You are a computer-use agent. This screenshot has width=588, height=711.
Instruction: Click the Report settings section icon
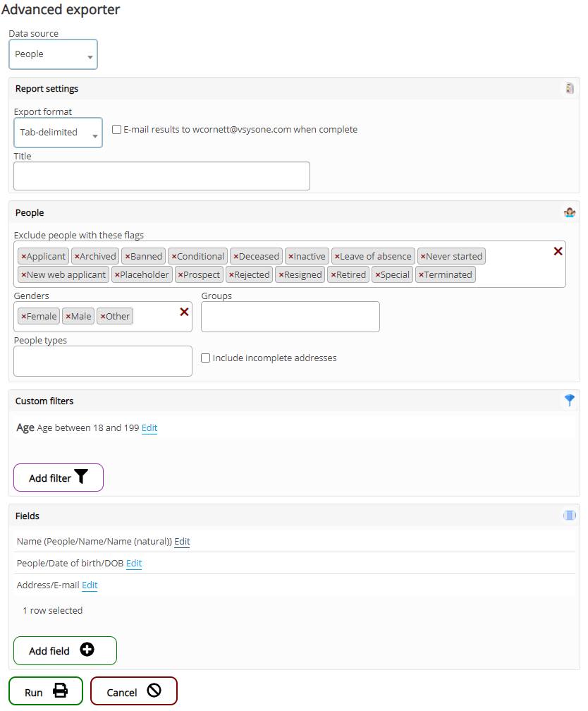[x=570, y=89]
